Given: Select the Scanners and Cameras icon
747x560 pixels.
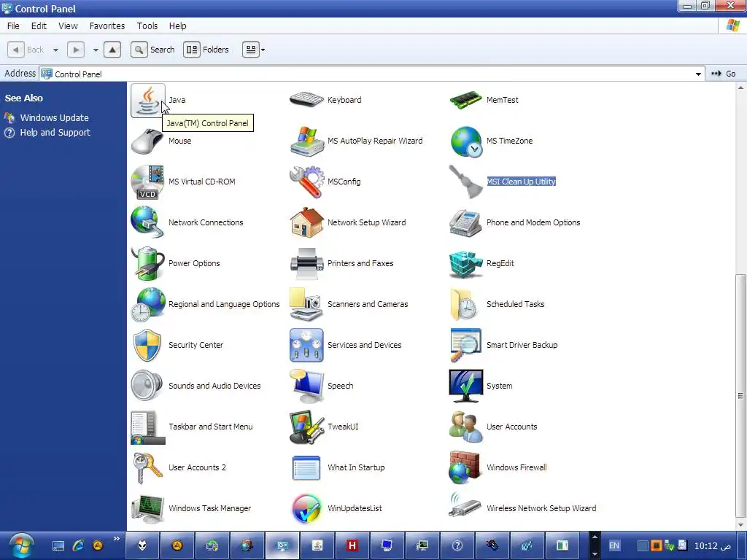Looking at the screenshot, I should (306, 304).
